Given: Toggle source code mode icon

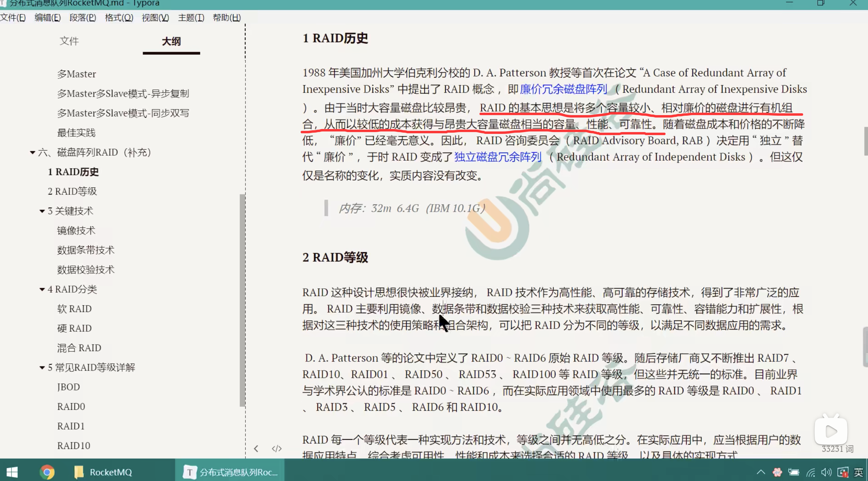Looking at the screenshot, I should (x=277, y=449).
